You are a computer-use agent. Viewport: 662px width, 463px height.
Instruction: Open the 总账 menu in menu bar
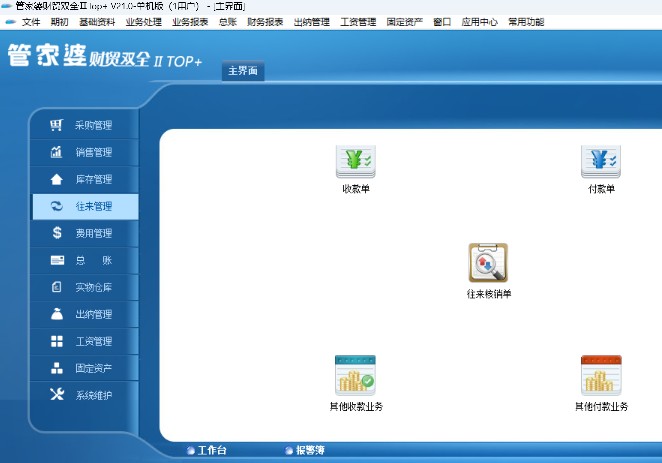click(x=228, y=22)
